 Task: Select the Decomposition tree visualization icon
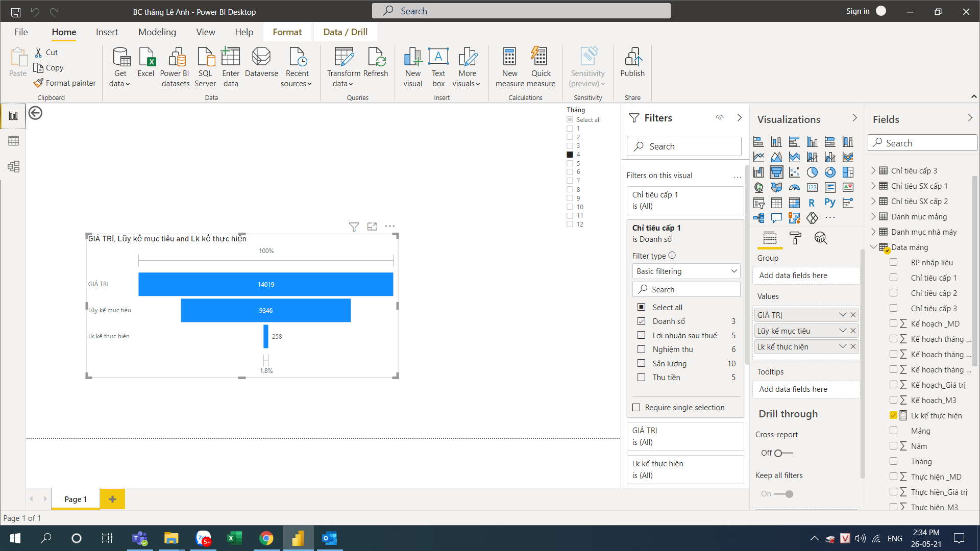click(758, 218)
